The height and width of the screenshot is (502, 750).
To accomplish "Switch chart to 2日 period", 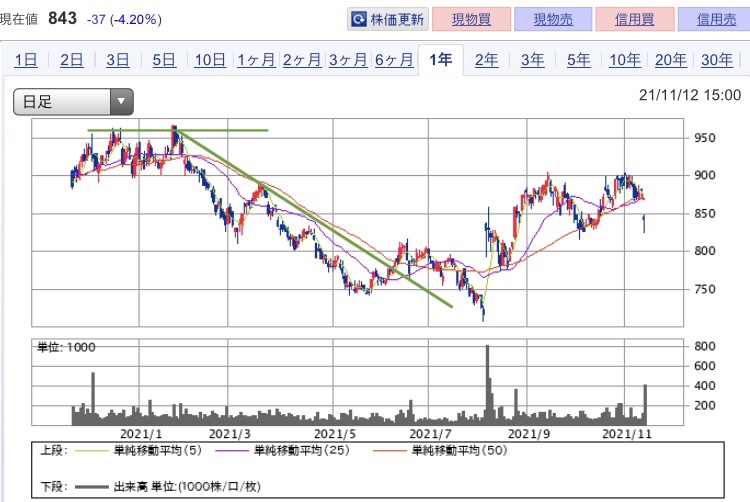I will tap(71, 60).
